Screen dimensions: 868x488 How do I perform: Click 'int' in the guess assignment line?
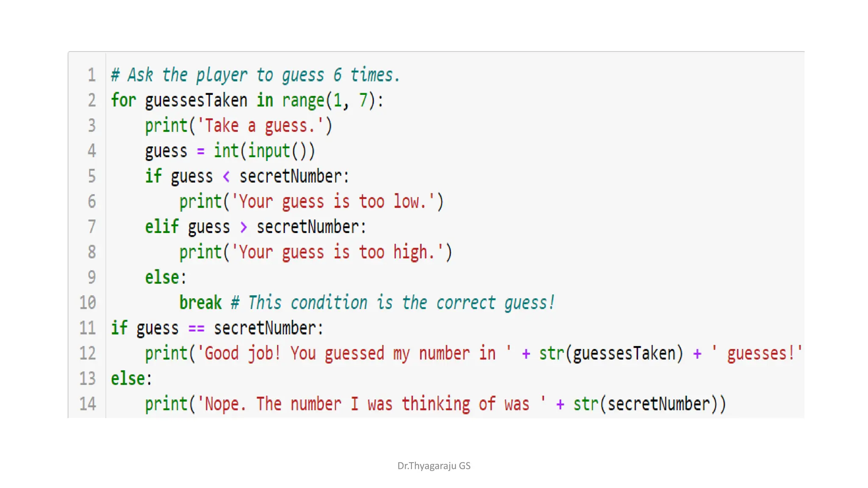pyautogui.click(x=226, y=151)
